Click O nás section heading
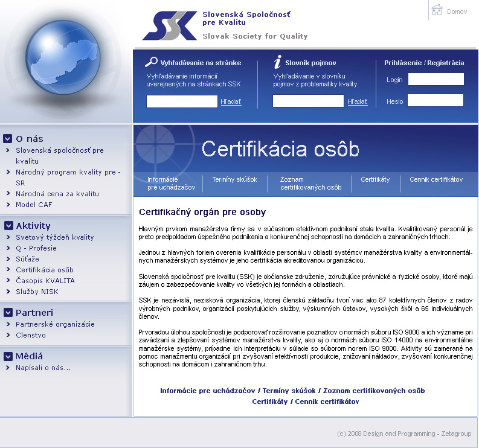The image size is (479, 448). (x=30, y=139)
